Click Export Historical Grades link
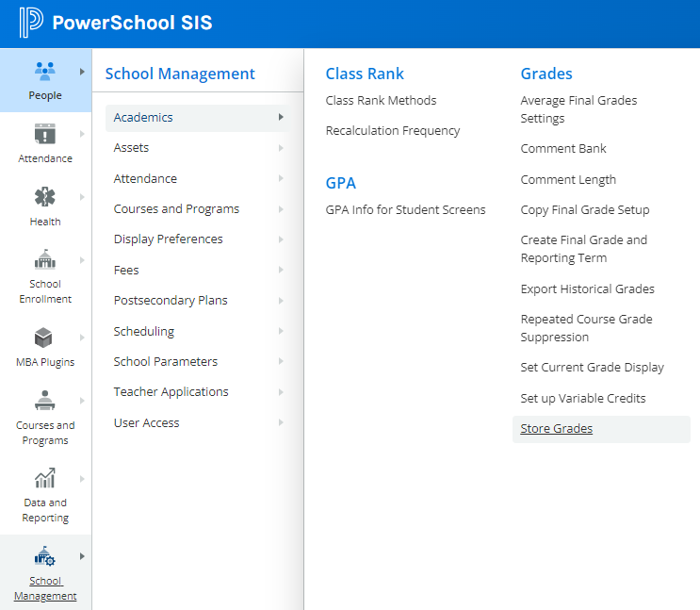The width and height of the screenshot is (700, 610). 587,289
